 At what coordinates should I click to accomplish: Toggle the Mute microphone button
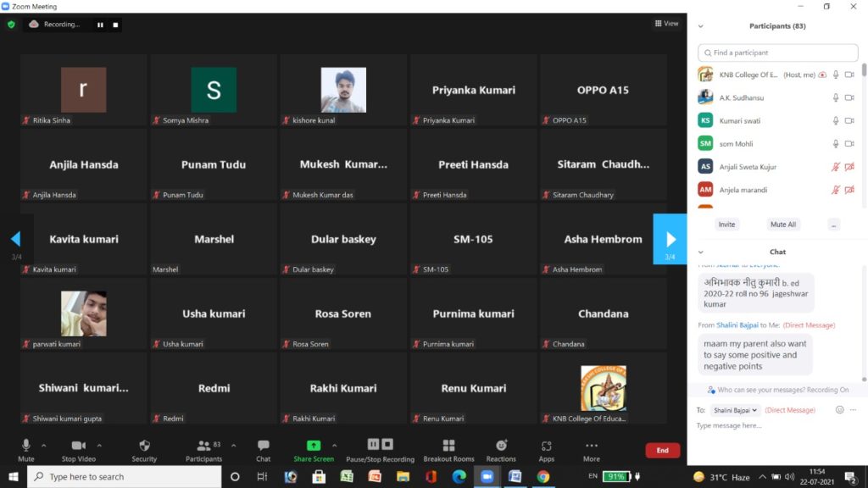(26, 446)
